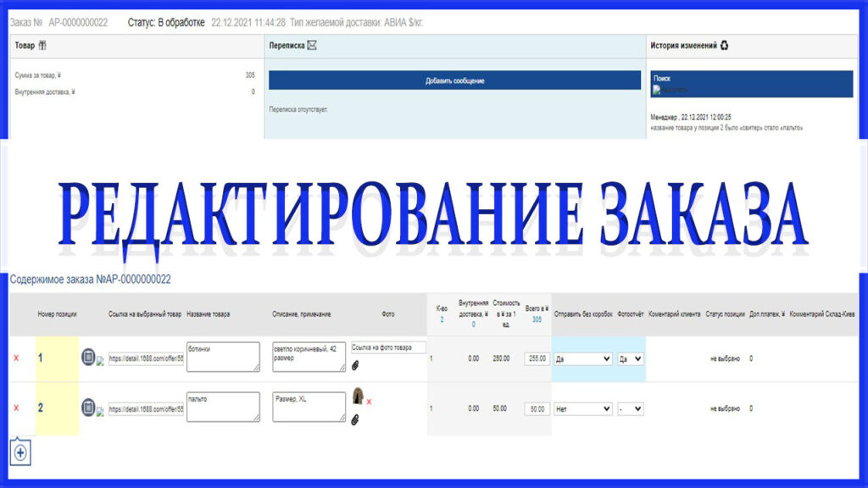
Task: Click the round product icon in row 1
Action: (x=88, y=358)
